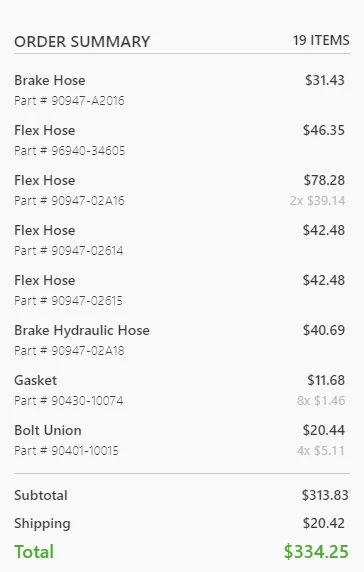Select the Bolt Union item name
The width and height of the screenshot is (364, 572).
[x=48, y=430]
